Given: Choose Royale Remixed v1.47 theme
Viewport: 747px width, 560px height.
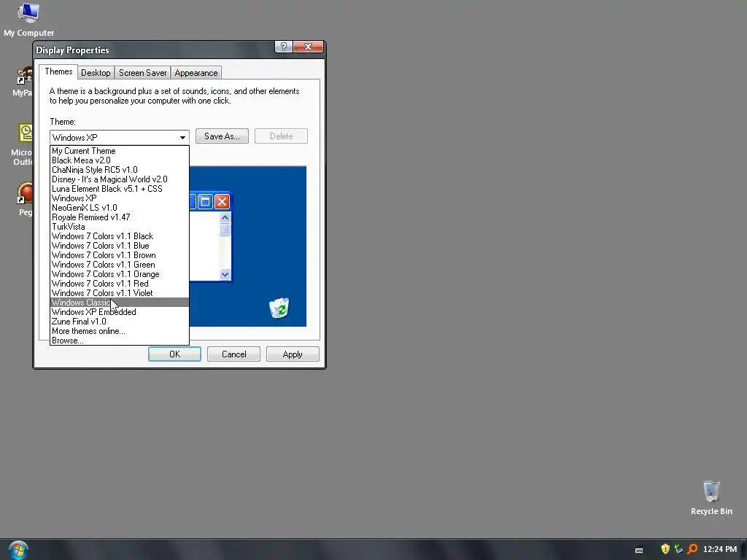Looking at the screenshot, I should [120, 217].
